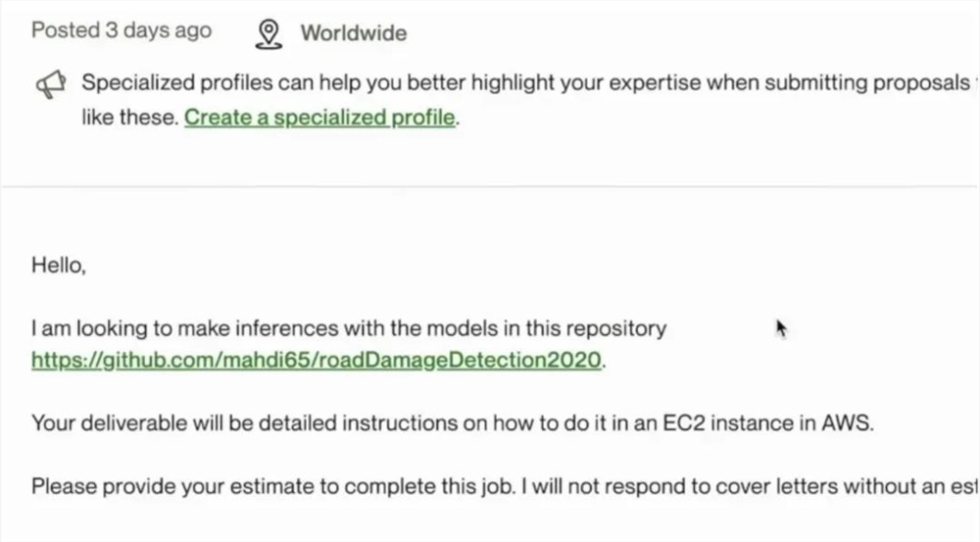
Task: Open the roadDamageDetection2020 GitHub link
Action: coord(318,360)
